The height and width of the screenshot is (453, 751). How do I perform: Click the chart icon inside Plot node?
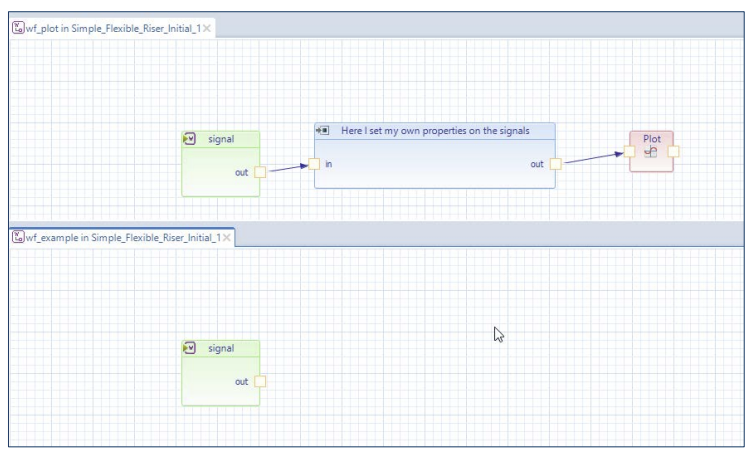pos(651,153)
